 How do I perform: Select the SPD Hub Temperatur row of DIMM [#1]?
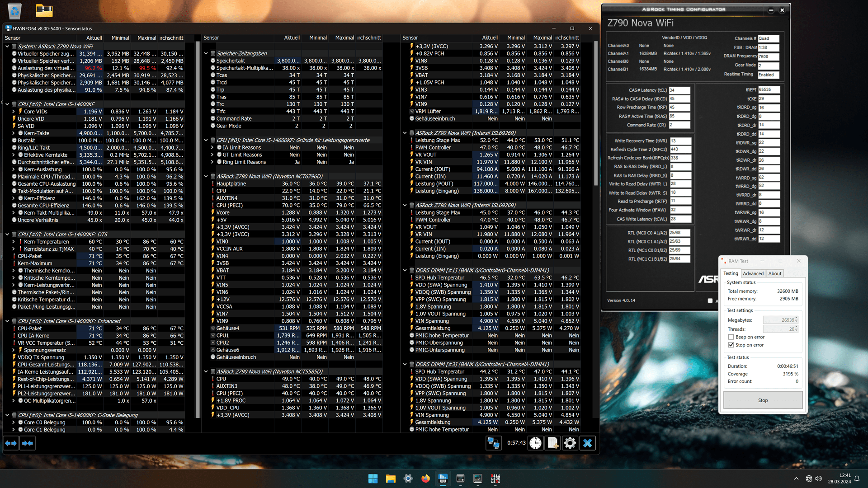pyautogui.click(x=495, y=277)
